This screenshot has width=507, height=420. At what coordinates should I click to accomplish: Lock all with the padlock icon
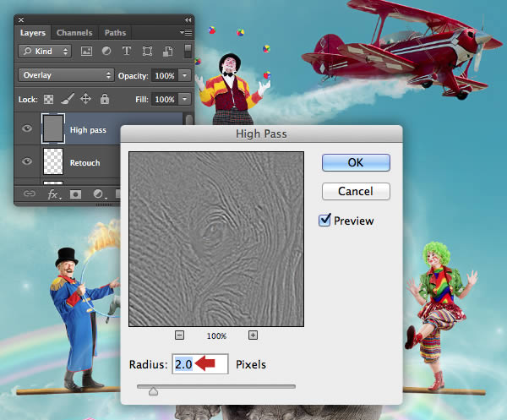pos(105,99)
